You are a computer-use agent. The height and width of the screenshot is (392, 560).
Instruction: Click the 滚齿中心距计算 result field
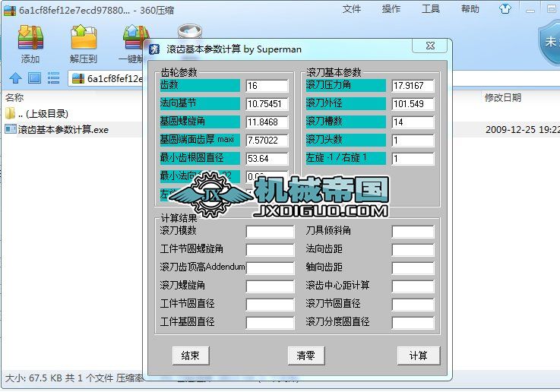point(413,286)
